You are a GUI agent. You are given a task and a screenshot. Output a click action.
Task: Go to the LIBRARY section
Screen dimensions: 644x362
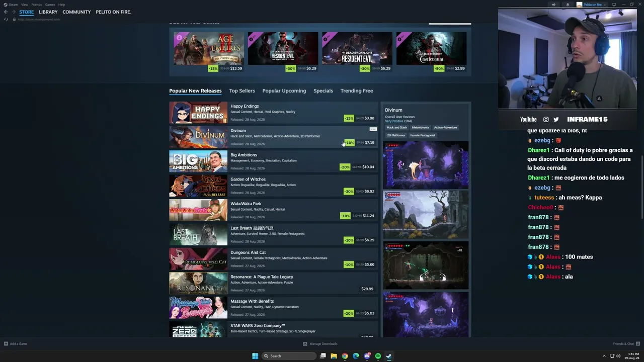pos(48,12)
